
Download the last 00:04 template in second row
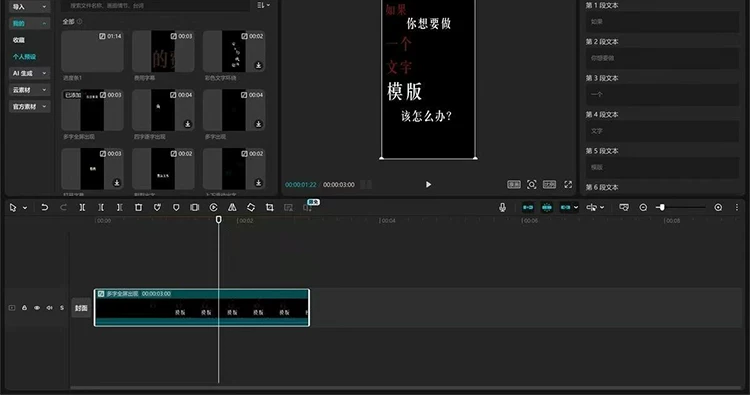point(258,124)
